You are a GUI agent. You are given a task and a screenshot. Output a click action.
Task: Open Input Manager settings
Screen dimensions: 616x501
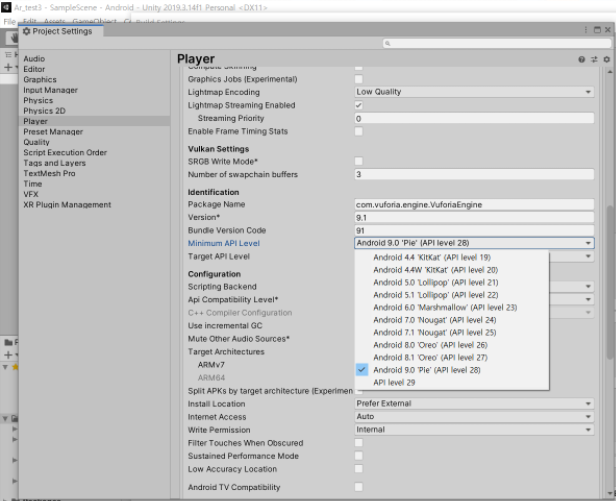tap(50, 90)
